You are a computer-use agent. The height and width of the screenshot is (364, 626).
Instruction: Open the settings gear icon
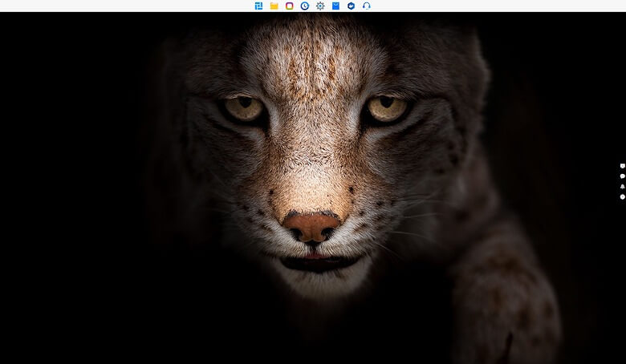(320, 6)
